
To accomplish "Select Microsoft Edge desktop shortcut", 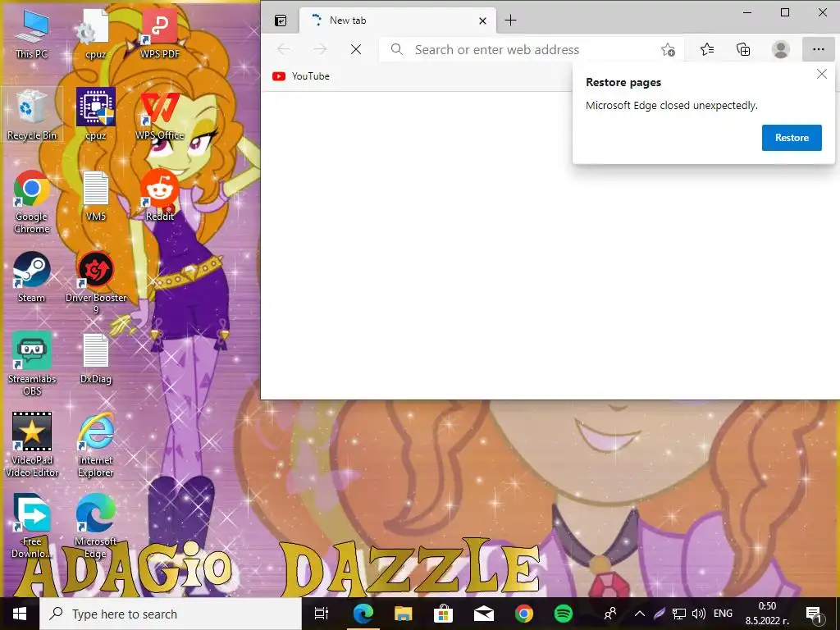I will click(x=96, y=526).
